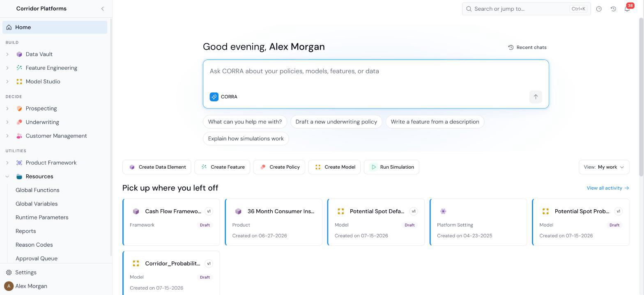Click the Prospecting sidebar icon
The image size is (644, 295).
pyautogui.click(x=19, y=109)
